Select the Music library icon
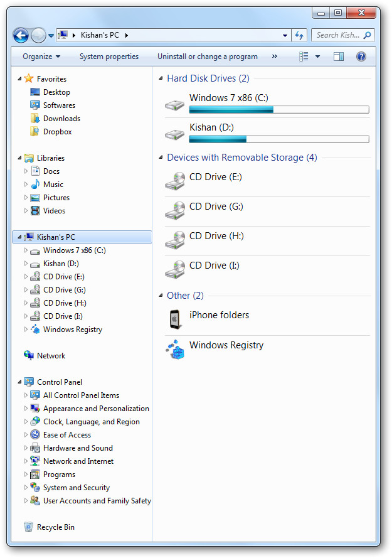This screenshot has width=392, height=558. 35,185
